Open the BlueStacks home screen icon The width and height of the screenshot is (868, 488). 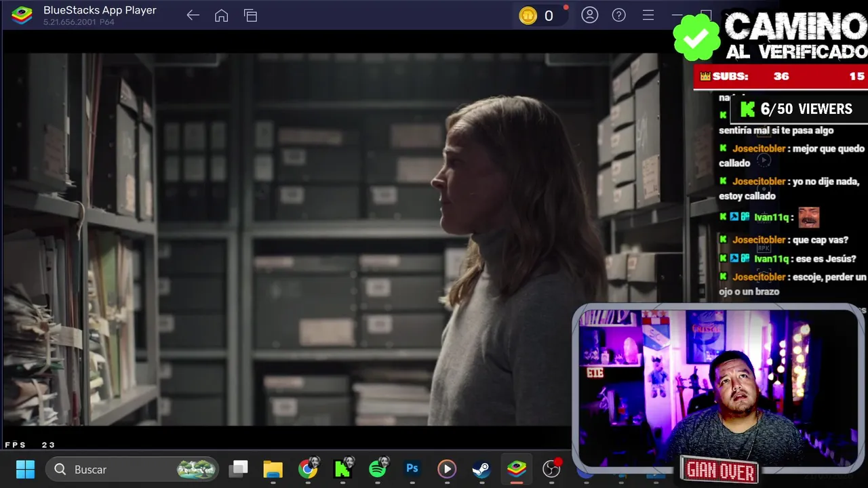click(x=221, y=16)
